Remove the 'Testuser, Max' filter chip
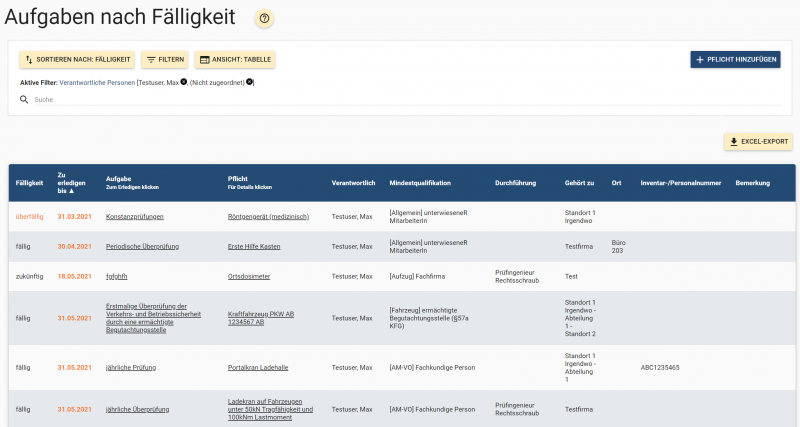 184,82
